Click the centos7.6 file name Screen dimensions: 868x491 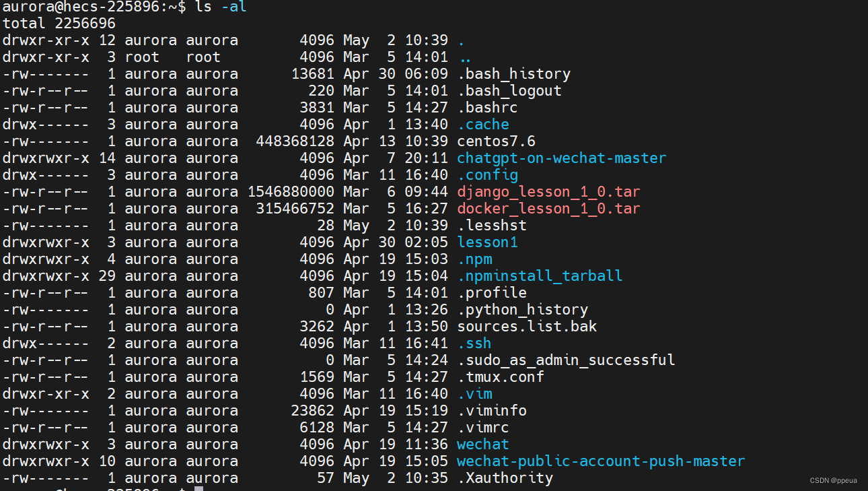pyautogui.click(x=496, y=141)
